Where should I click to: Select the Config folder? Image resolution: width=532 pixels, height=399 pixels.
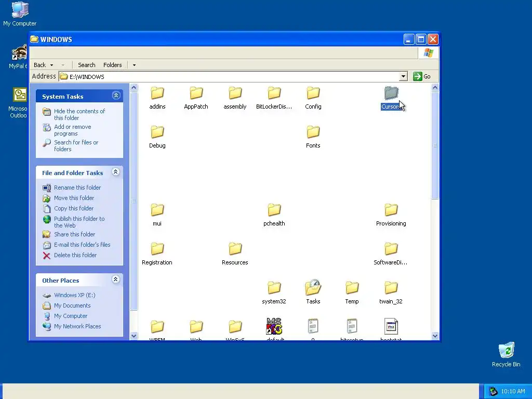coord(313,98)
